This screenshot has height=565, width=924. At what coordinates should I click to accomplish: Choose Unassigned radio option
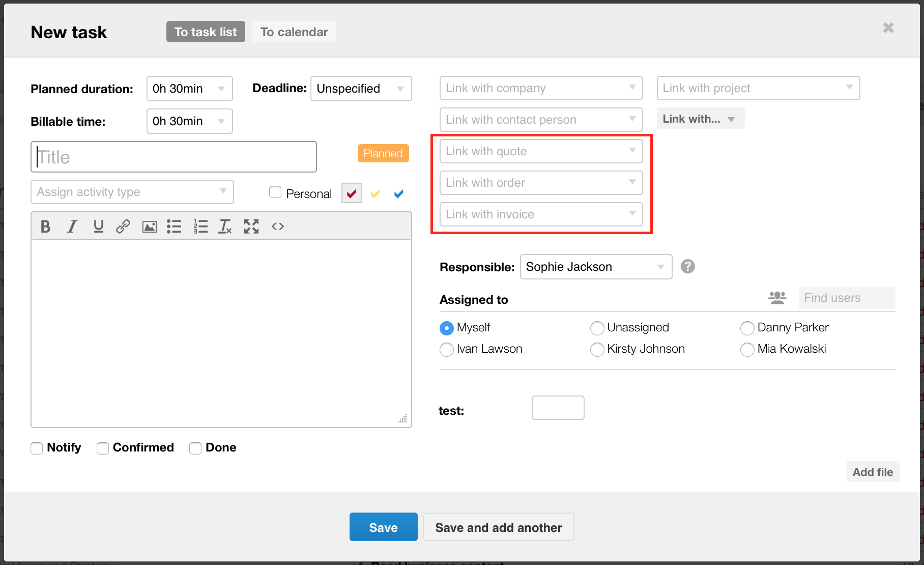coord(597,328)
